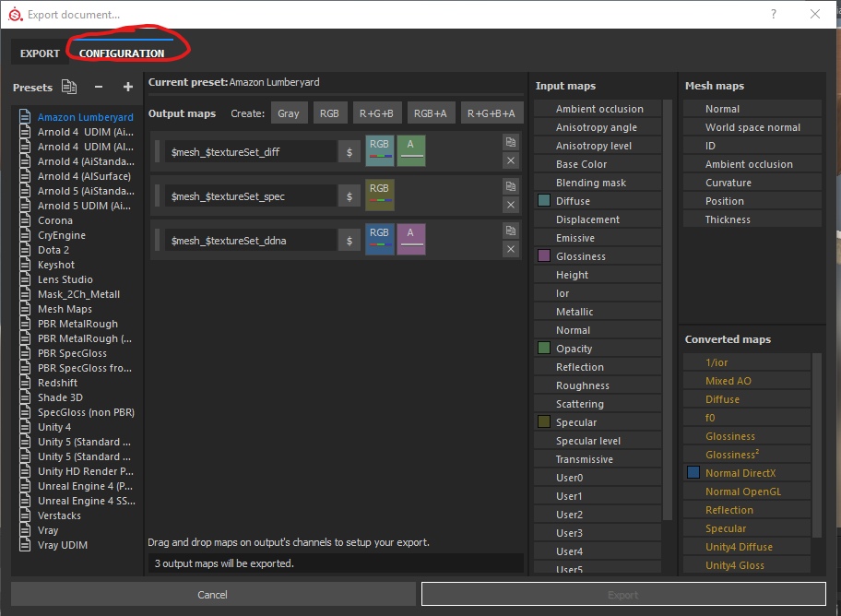
Task: Click the drag handle of the _ddna map
Action: (157, 241)
